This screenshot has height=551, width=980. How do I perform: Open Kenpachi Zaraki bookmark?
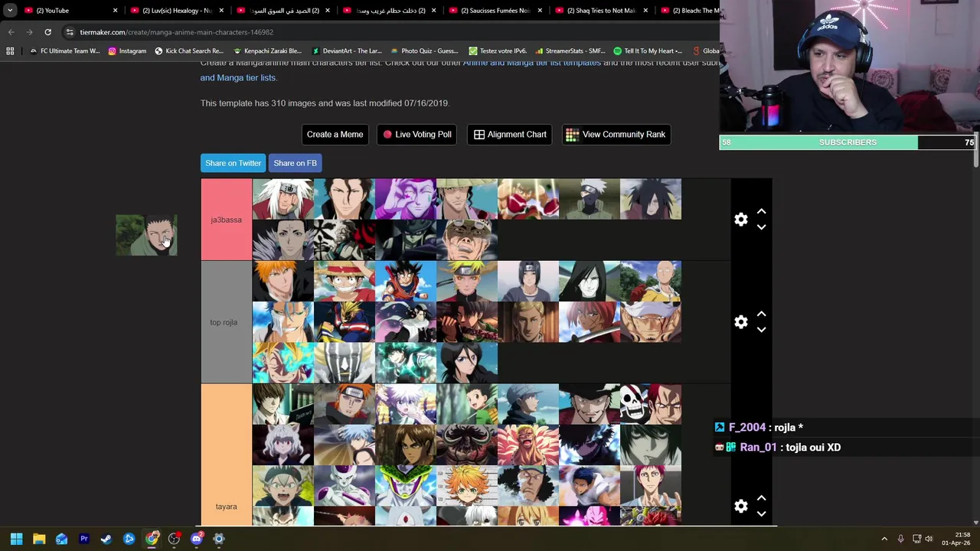[267, 51]
